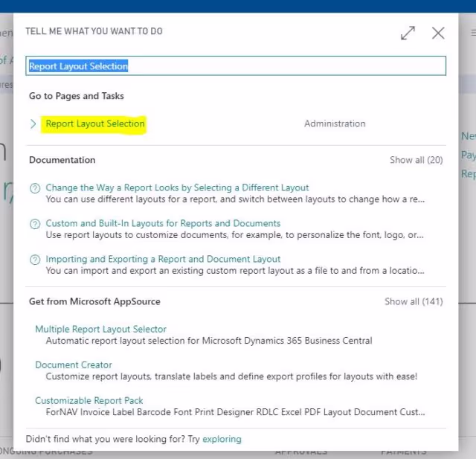Click the Get from Microsoft AppSource heading
The width and height of the screenshot is (476, 459).
click(94, 301)
